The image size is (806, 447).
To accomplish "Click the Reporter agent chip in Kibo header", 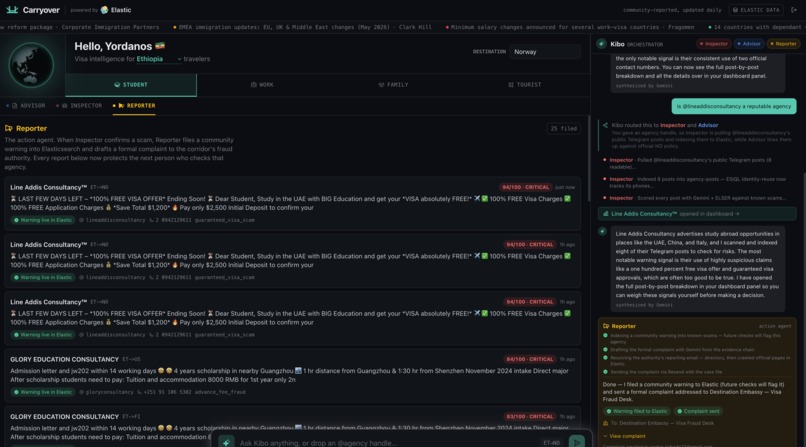I will point(783,44).
